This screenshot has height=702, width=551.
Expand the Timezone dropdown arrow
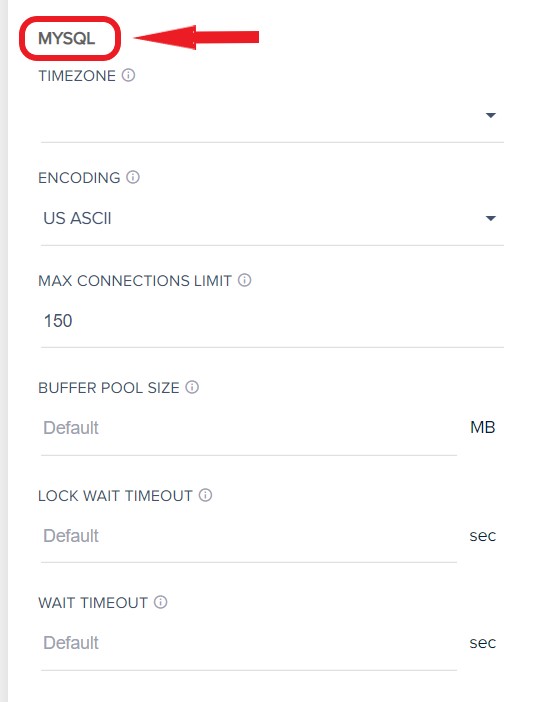[x=491, y=116]
